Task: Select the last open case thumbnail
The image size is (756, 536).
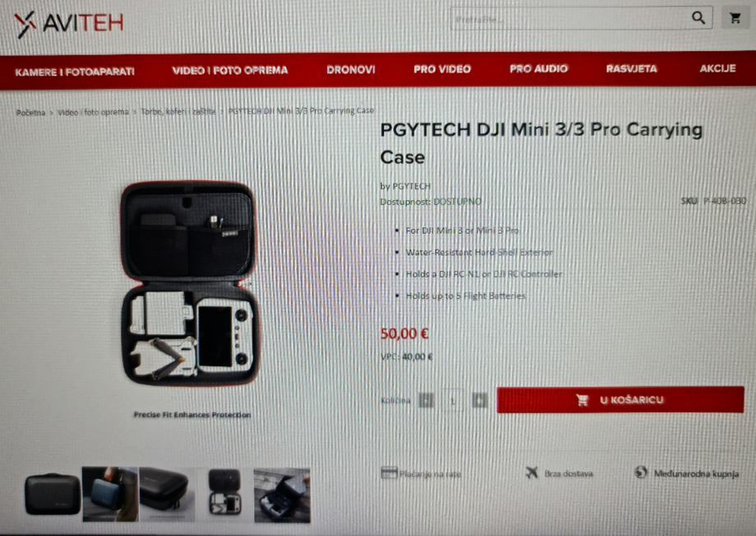Action: pos(282,495)
